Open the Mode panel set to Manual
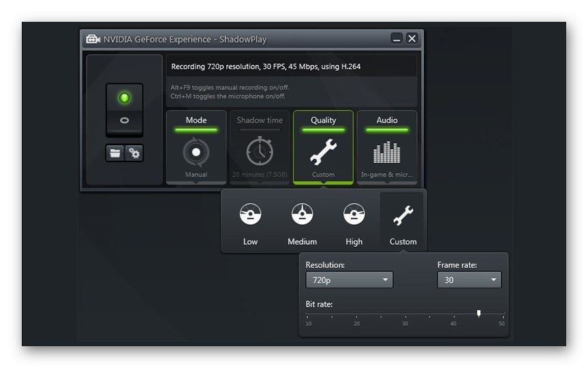Viewport: 588px width, 368px height. [x=196, y=147]
